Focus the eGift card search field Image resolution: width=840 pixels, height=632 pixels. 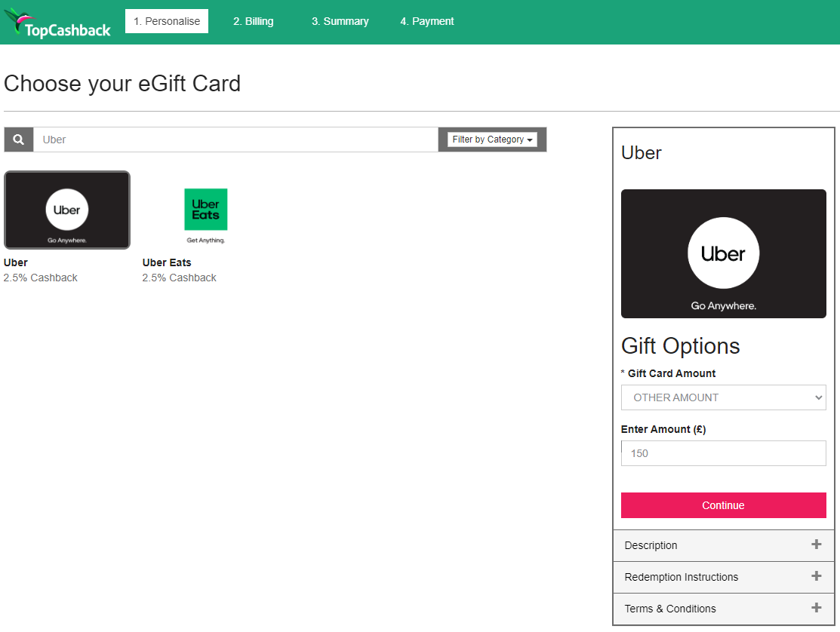pyautogui.click(x=235, y=140)
